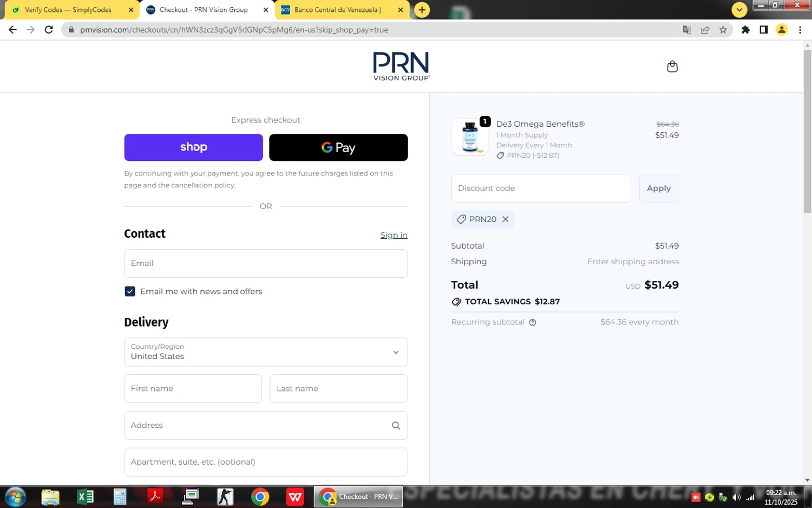This screenshot has width=812, height=508.
Task: Focus the Email input field
Action: pos(266,263)
